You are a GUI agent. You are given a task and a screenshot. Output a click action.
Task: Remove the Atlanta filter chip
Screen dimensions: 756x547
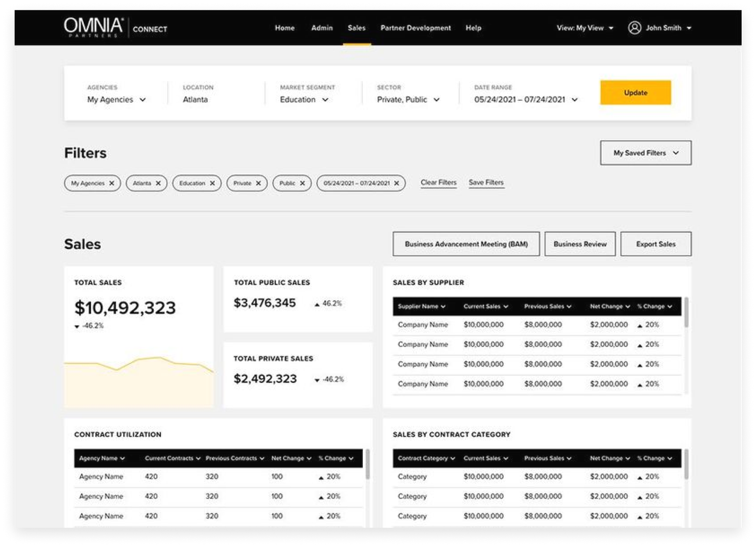158,183
